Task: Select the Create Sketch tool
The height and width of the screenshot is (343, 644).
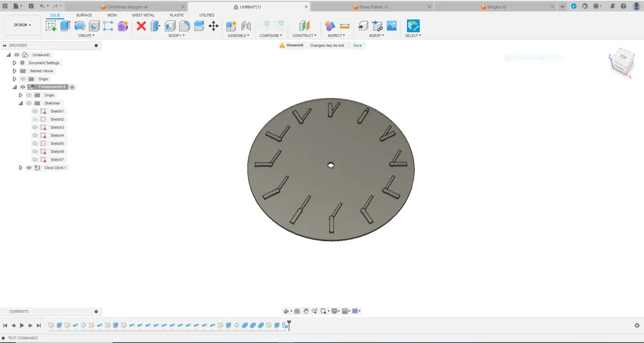Action: coord(51,26)
